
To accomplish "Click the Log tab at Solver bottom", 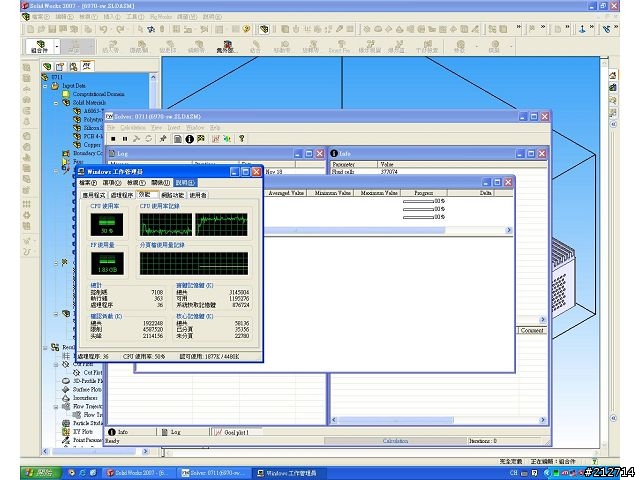I will click(x=171, y=432).
